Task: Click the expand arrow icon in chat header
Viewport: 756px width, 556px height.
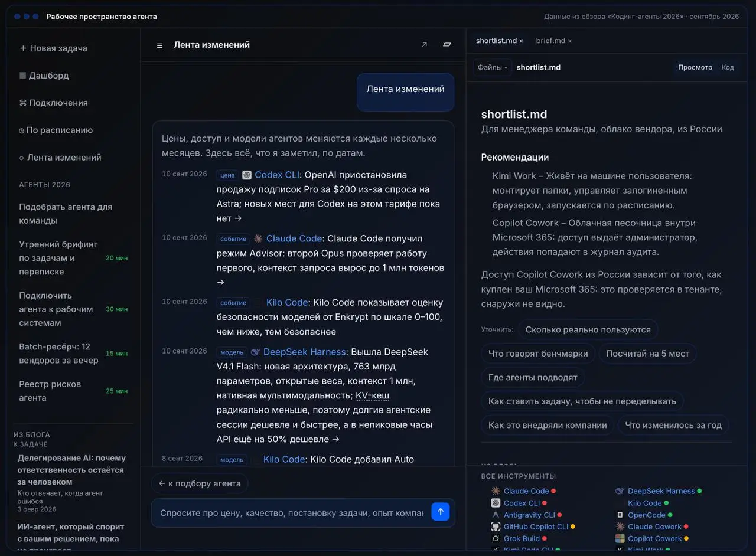Action: coord(424,45)
